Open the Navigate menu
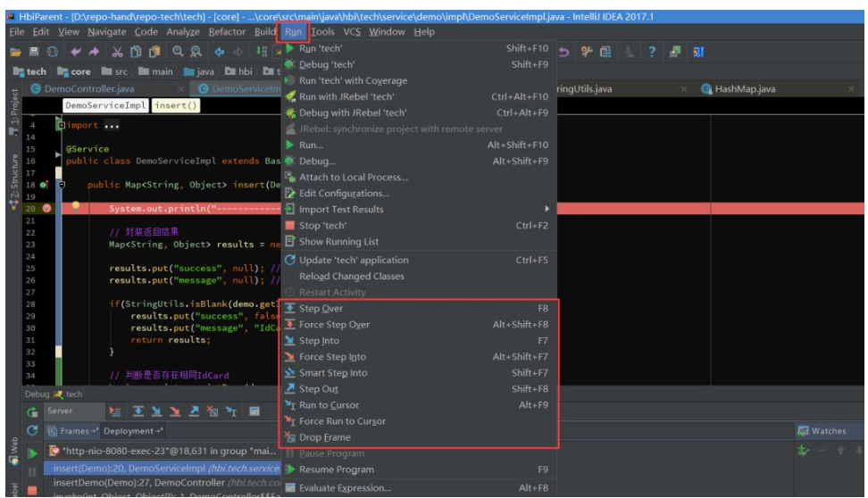This screenshot has height=498, width=868. pyautogui.click(x=107, y=32)
